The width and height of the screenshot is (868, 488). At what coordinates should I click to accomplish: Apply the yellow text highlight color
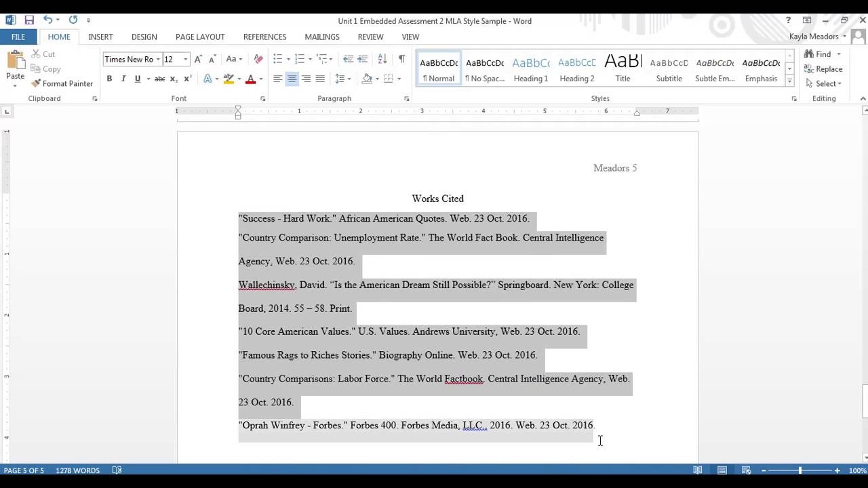click(229, 79)
